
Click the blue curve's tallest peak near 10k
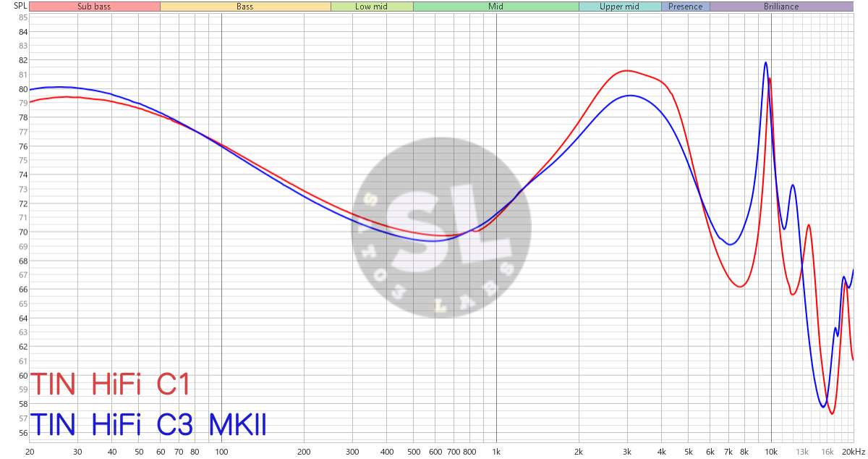(x=765, y=63)
